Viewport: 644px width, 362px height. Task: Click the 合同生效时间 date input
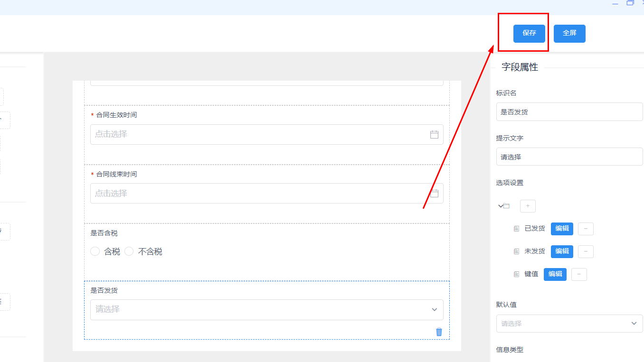point(267,134)
